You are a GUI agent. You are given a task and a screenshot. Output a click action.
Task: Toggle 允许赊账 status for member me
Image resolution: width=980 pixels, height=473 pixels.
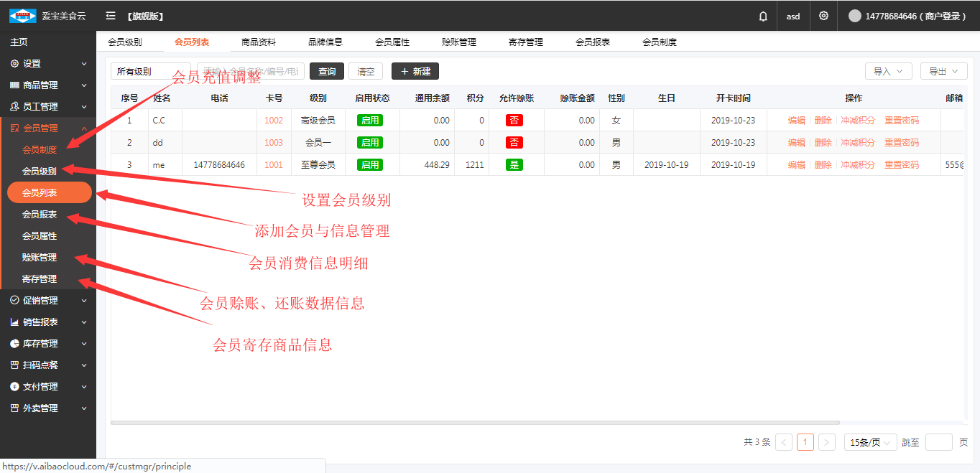click(514, 165)
